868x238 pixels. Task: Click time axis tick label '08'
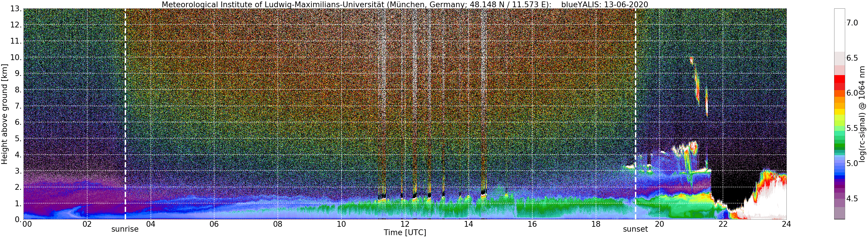click(x=278, y=224)
